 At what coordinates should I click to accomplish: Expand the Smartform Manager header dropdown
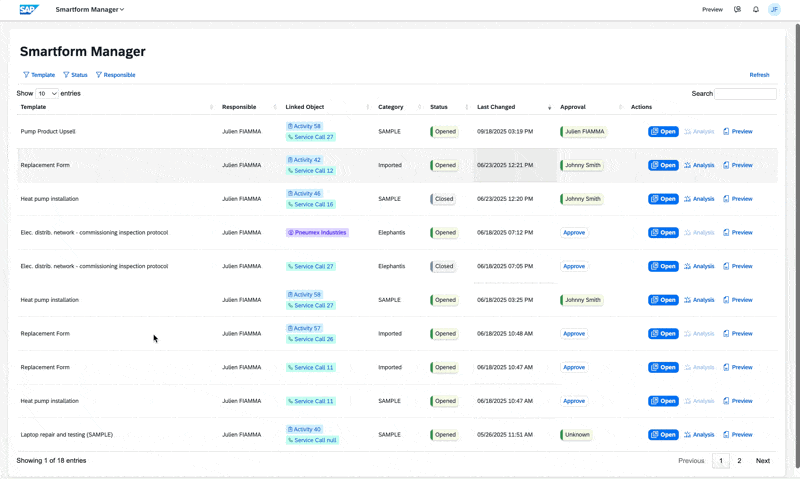click(90, 10)
